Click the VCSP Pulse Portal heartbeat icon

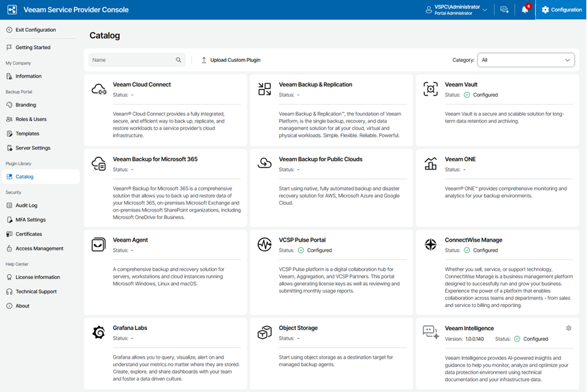click(265, 244)
